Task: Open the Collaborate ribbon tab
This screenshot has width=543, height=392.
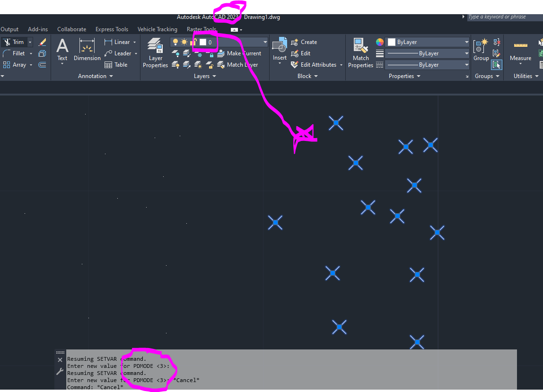Action: click(71, 29)
